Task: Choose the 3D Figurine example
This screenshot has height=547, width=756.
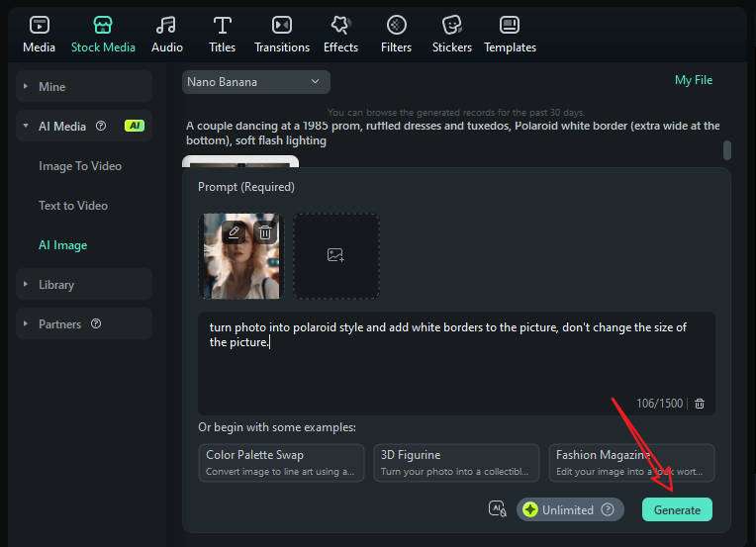Action: coord(456,463)
